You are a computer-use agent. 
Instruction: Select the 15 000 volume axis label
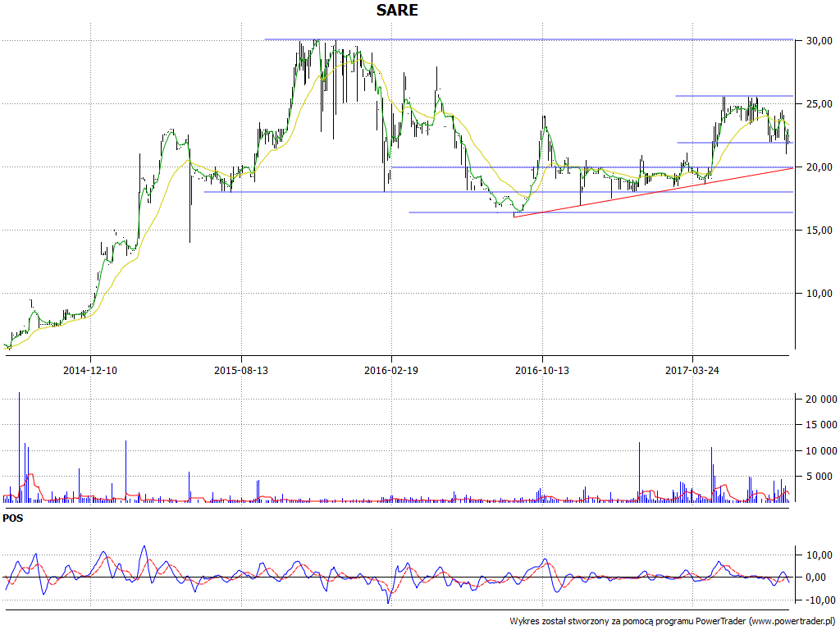(821, 425)
